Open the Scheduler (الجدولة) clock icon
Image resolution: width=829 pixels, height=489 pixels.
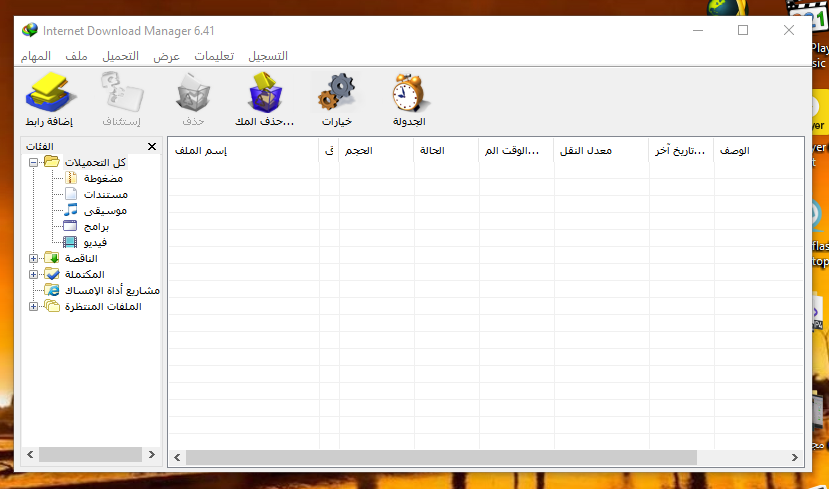tap(409, 93)
